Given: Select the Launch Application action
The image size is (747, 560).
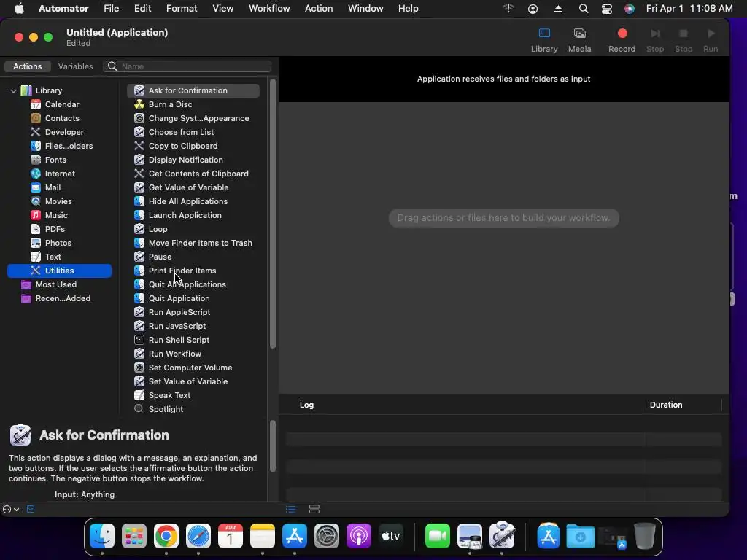Looking at the screenshot, I should point(193,215).
